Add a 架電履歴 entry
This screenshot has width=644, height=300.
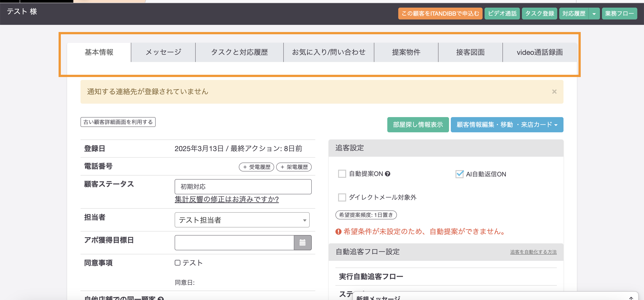[x=294, y=167]
